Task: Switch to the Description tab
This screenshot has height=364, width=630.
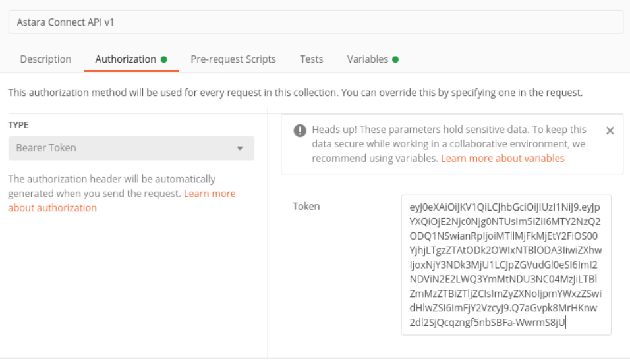Action: pos(45,59)
